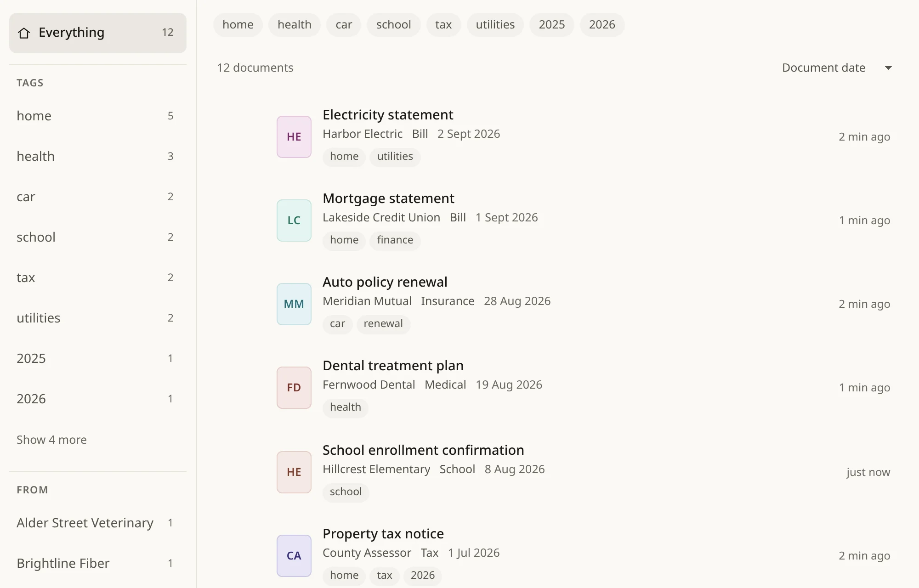
Task: Click Medical type on Dental treatment plan
Action: 445,385
